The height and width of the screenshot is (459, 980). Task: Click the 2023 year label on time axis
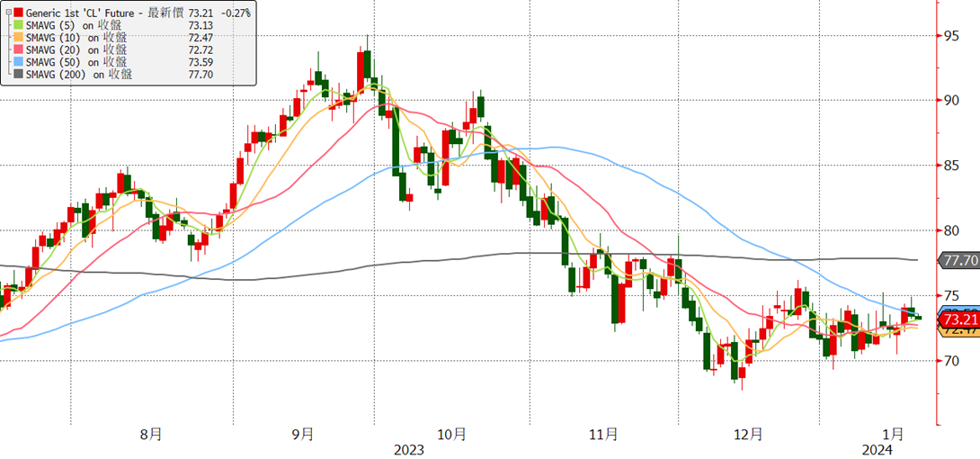point(409,450)
